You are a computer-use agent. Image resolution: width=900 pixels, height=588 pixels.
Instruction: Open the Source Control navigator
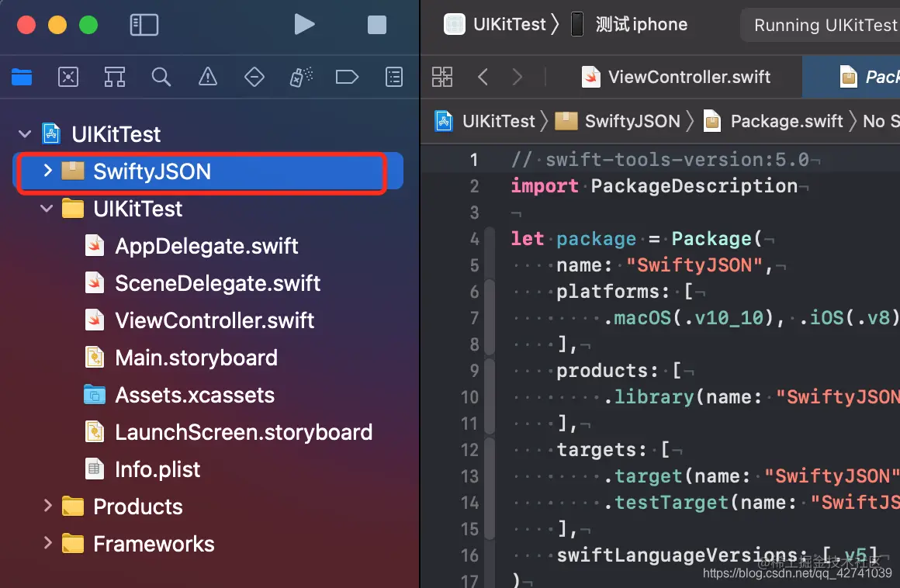point(68,76)
